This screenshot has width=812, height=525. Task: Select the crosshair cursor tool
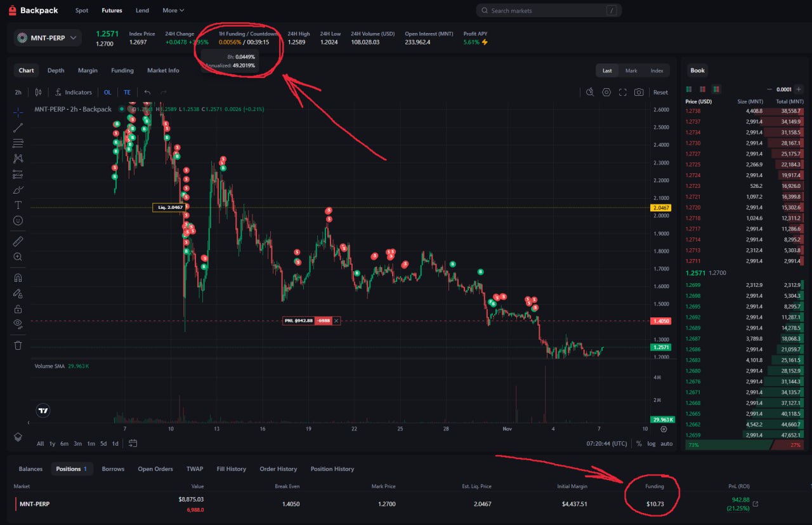[18, 111]
